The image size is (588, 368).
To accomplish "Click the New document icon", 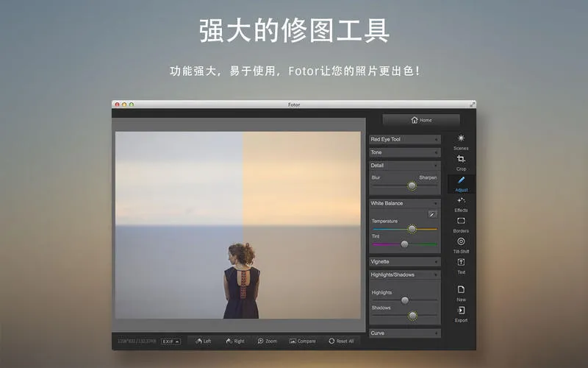I will [461, 289].
